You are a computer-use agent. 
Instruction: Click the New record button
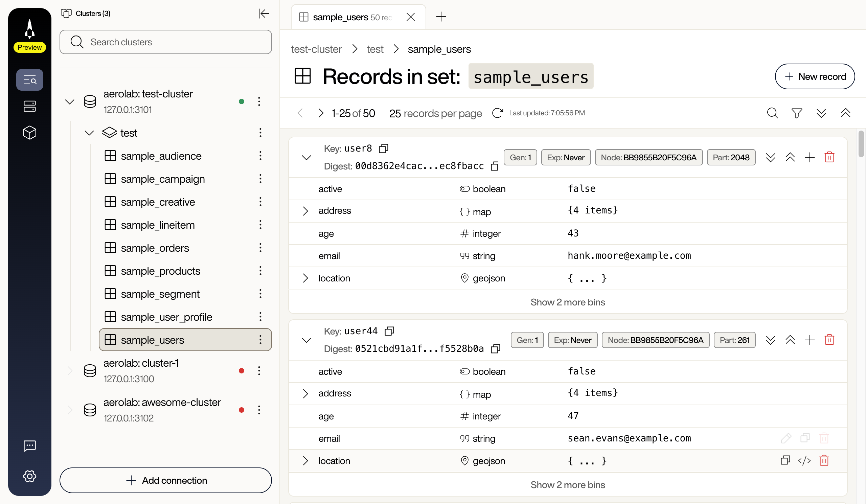point(815,76)
